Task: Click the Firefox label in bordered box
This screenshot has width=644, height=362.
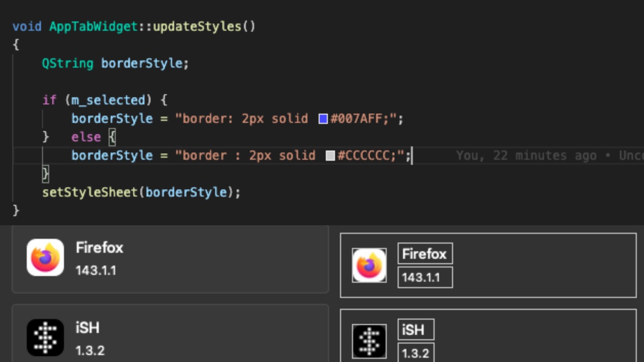Action: tap(425, 254)
